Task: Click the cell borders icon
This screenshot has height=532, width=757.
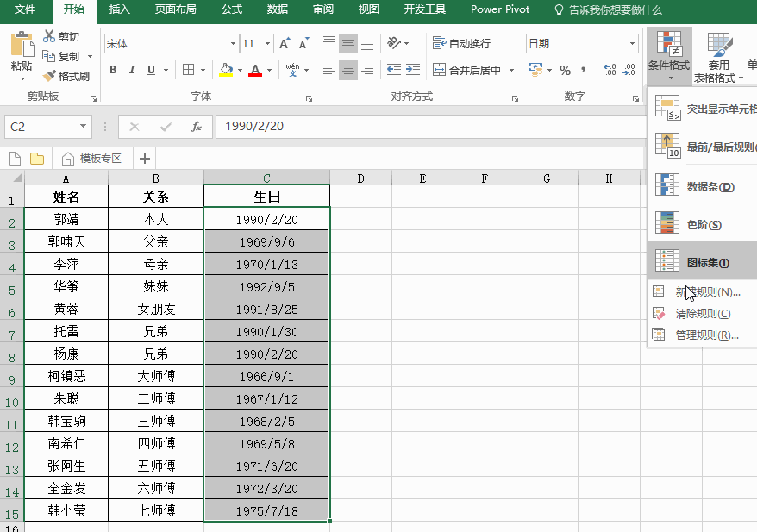Action: (189, 70)
